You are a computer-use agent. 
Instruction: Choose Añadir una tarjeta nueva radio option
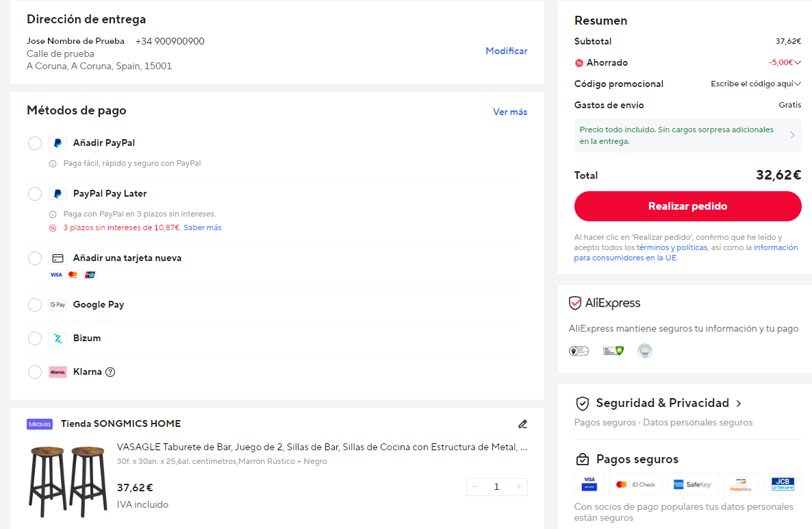tap(35, 258)
